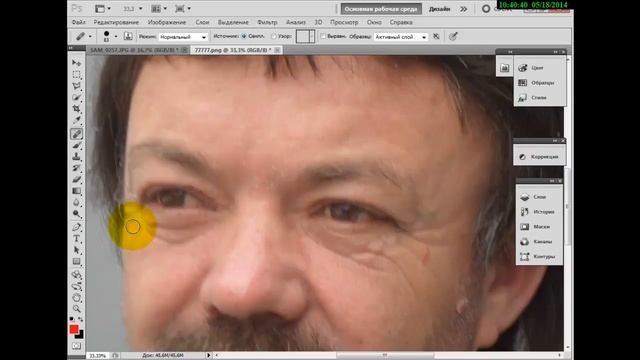640x360 pixels.
Task: Select the Blur tool
Action: (76, 202)
